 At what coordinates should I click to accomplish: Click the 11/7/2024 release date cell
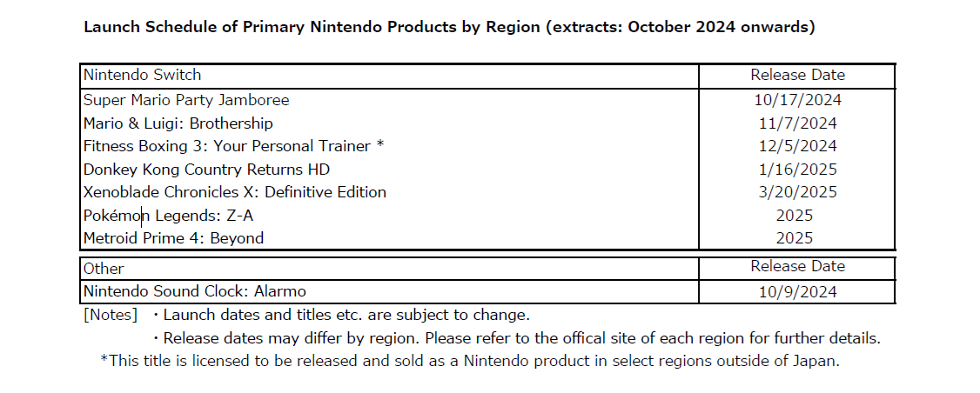797,123
